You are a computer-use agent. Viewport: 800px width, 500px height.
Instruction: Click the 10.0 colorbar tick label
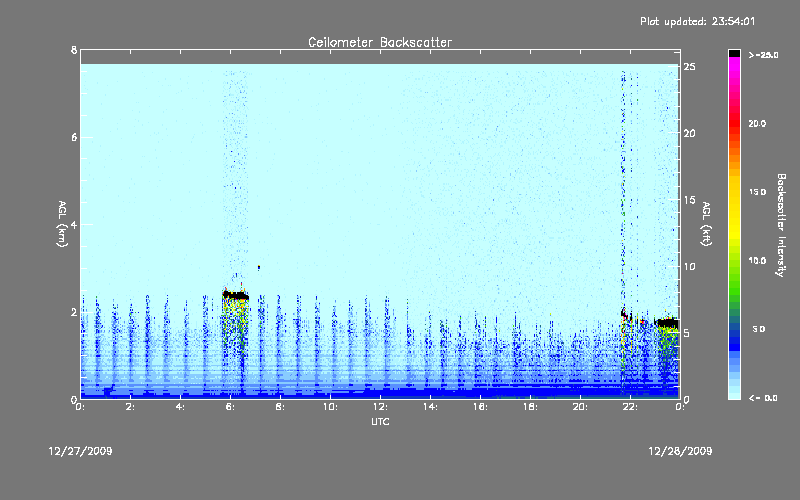757,261
